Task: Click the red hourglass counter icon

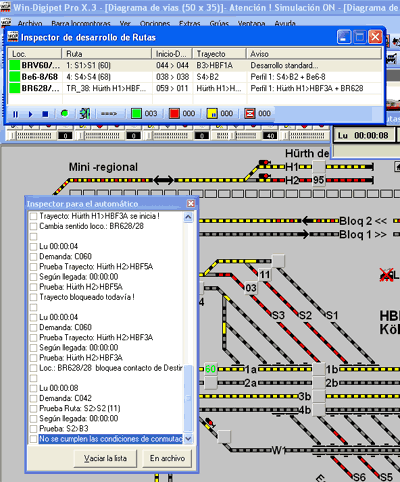Action: click(x=250, y=114)
